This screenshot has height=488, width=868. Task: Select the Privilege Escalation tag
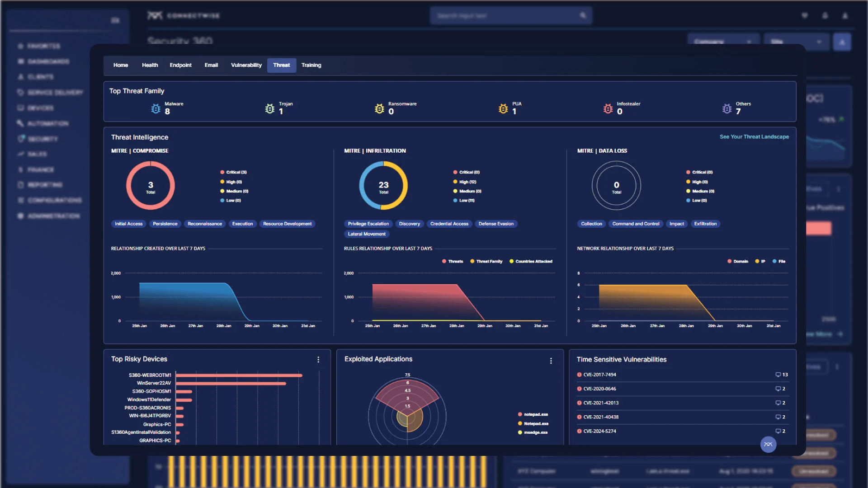pos(368,224)
